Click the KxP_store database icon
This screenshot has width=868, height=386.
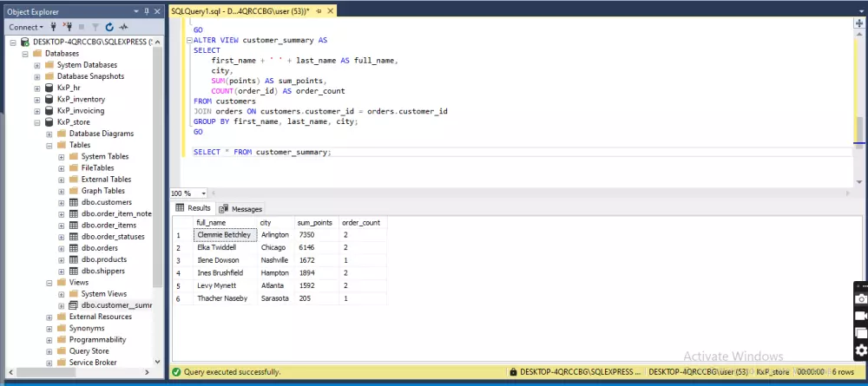pos(49,122)
